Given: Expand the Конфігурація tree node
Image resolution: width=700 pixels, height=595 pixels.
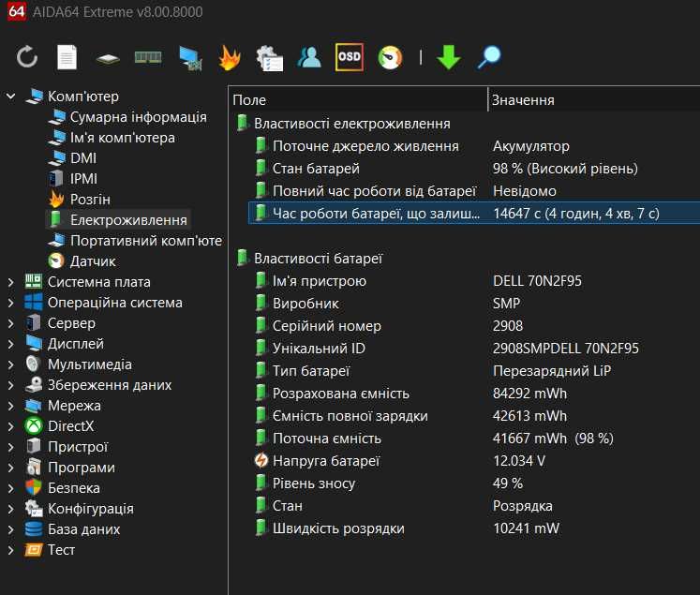Looking at the screenshot, I should (x=11, y=509).
